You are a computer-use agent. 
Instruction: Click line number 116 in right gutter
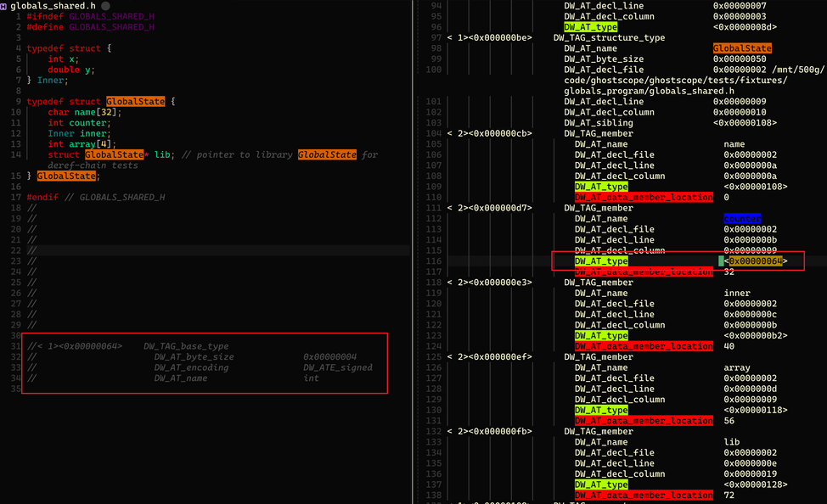pos(434,261)
